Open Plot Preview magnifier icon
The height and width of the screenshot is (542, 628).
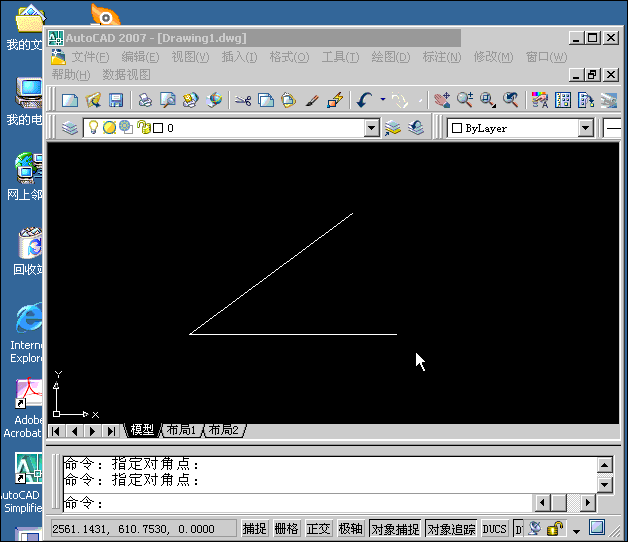click(x=168, y=100)
